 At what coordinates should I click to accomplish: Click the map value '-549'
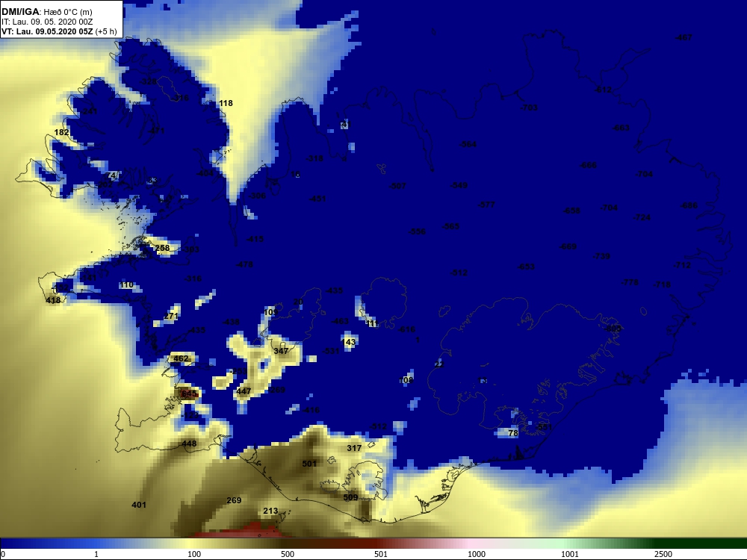click(x=459, y=185)
